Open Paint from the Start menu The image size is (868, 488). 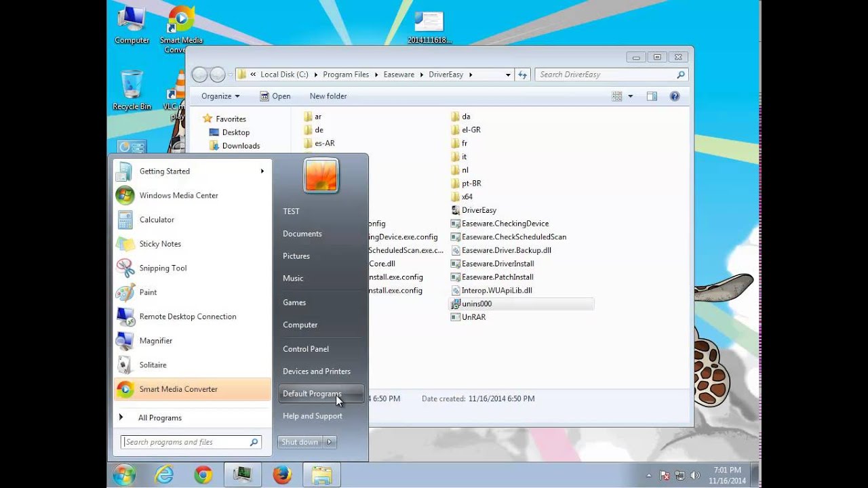click(192, 292)
